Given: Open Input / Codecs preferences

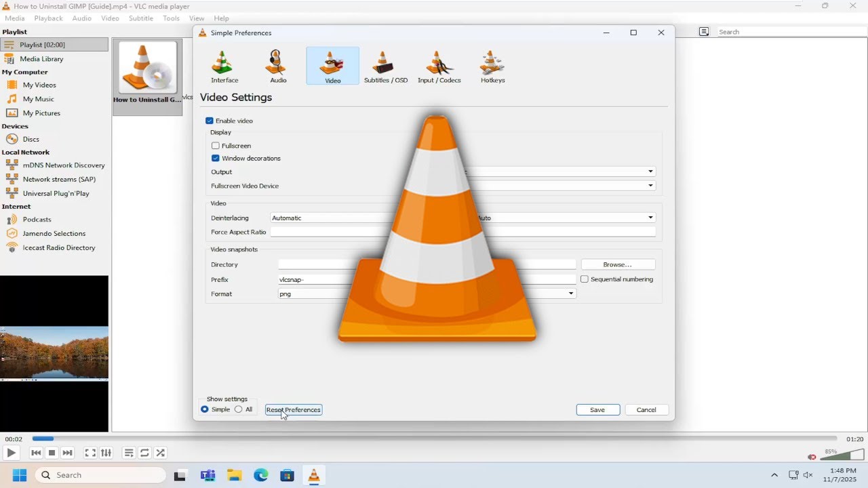Looking at the screenshot, I should coord(439,66).
